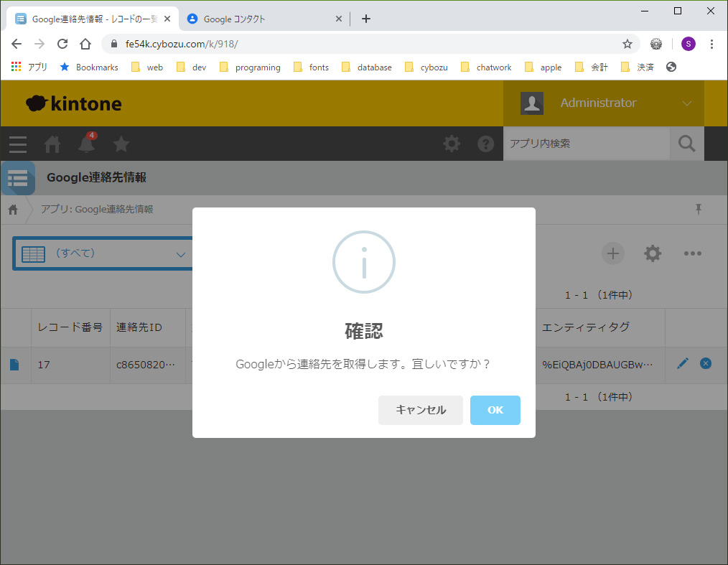Viewport: 728px width, 565px height.
Task: Click アプリ: Google連絡先情報 breadcrumb link
Action: [x=97, y=210]
